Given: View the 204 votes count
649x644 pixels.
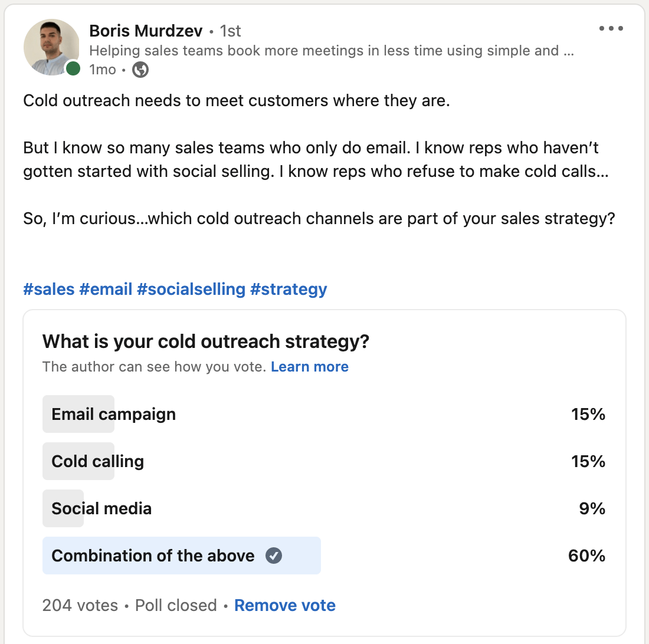Looking at the screenshot, I should click(80, 605).
